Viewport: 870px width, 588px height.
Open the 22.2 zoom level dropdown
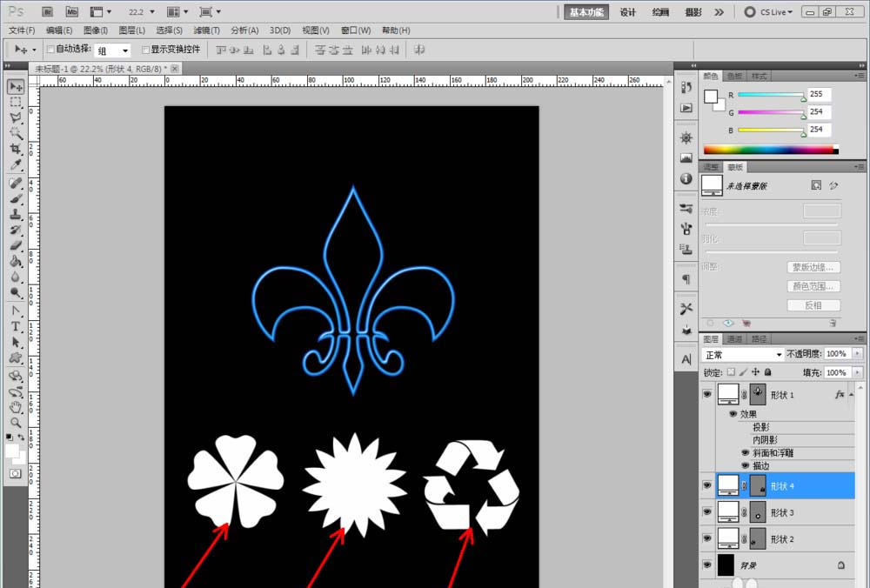(x=142, y=11)
